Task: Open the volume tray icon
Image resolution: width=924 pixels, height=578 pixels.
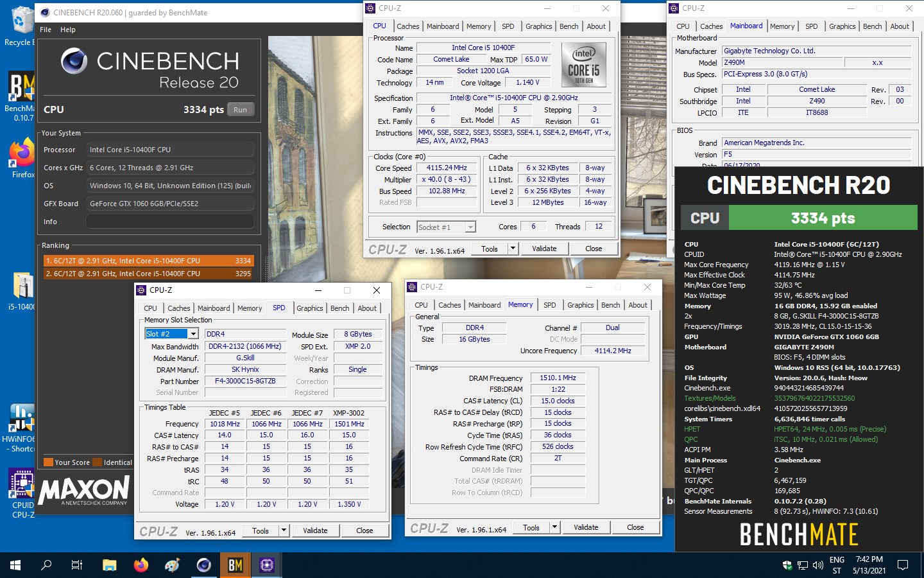Action: click(x=818, y=565)
